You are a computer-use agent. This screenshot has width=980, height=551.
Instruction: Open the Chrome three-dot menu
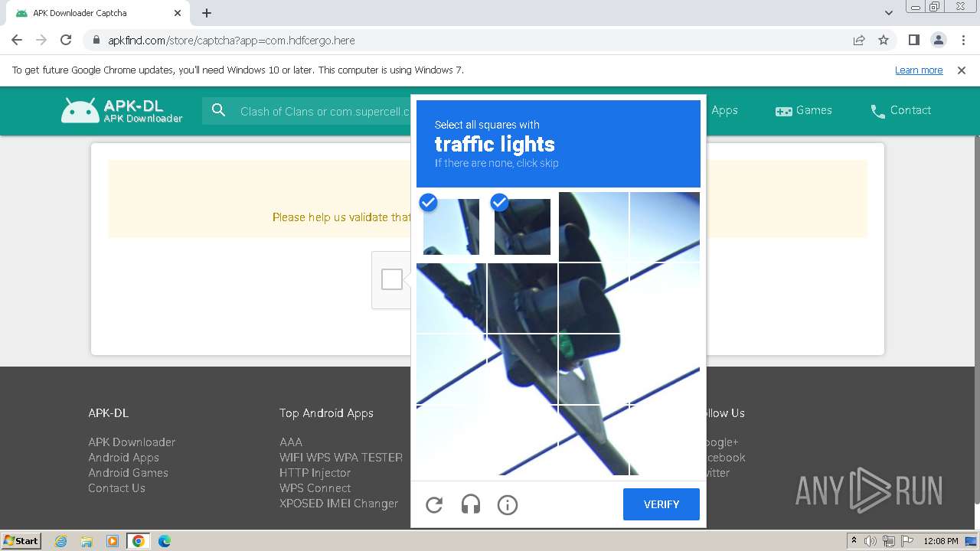[x=963, y=40]
